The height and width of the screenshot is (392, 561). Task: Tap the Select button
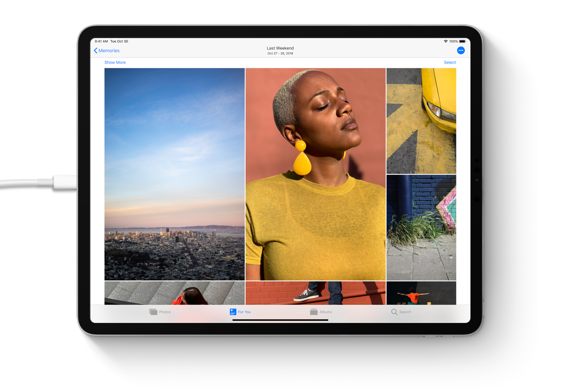click(x=450, y=63)
